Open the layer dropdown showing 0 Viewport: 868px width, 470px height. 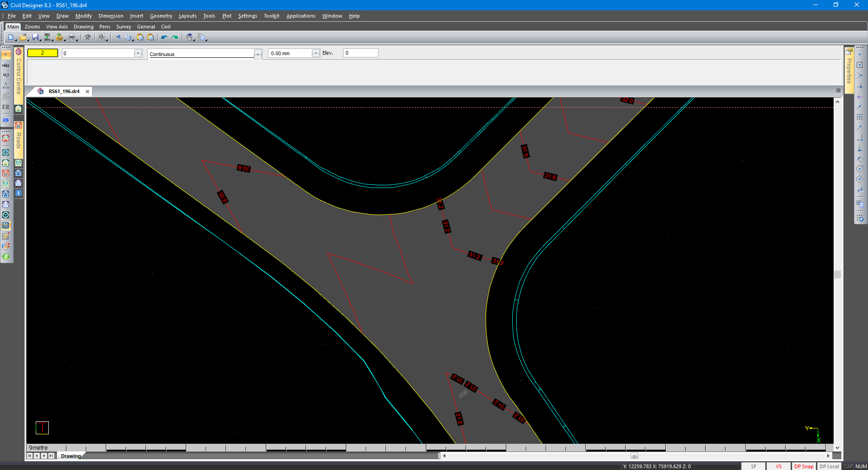pos(138,53)
